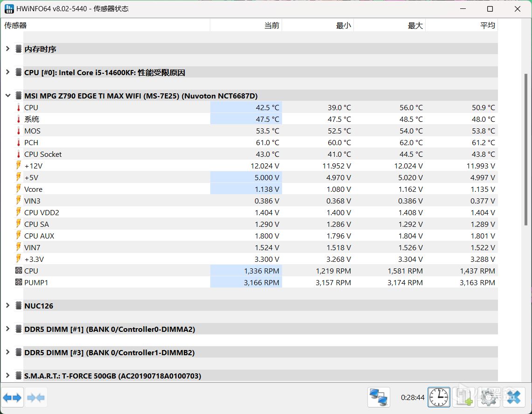Click the lightning icon beside VIN3

click(x=19, y=201)
